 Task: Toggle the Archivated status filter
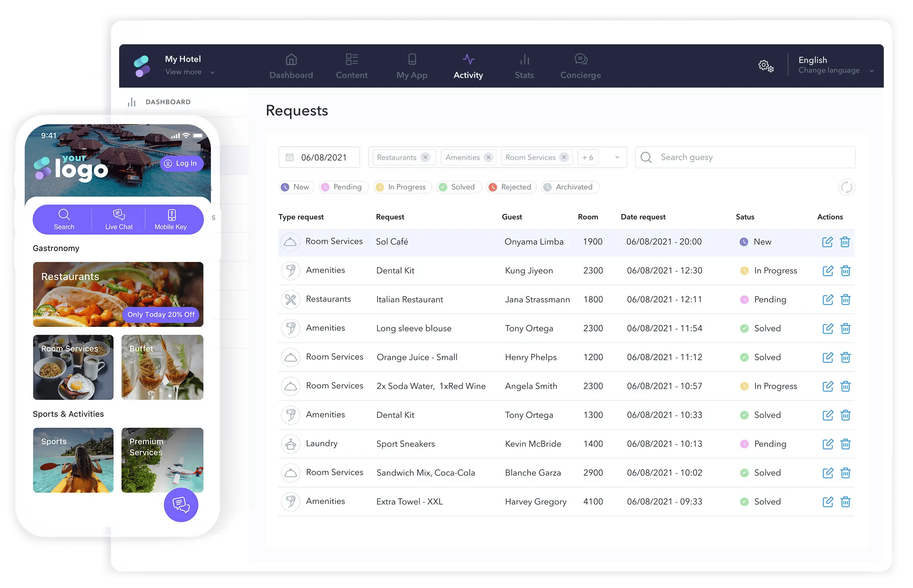click(569, 187)
